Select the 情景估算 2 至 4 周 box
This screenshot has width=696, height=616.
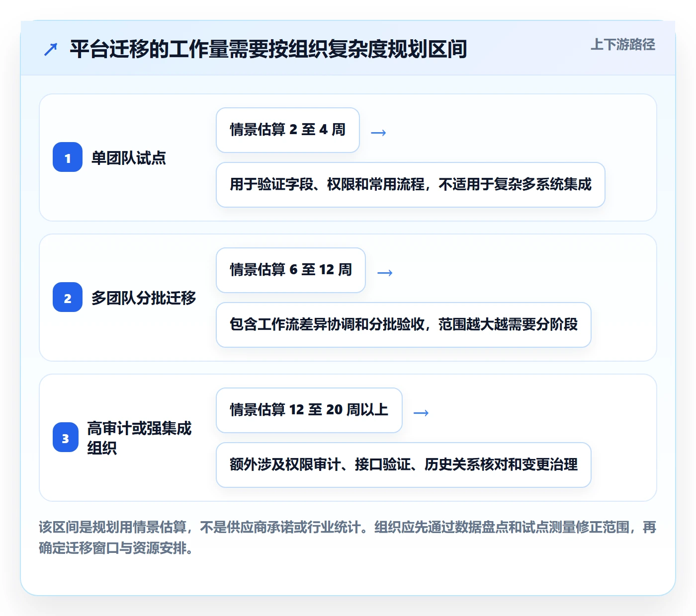(x=288, y=130)
